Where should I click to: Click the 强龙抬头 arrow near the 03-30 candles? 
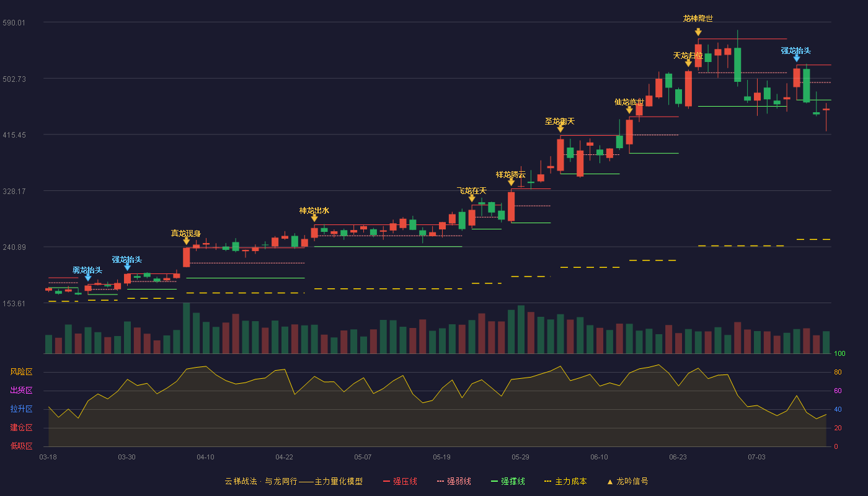pos(127,267)
